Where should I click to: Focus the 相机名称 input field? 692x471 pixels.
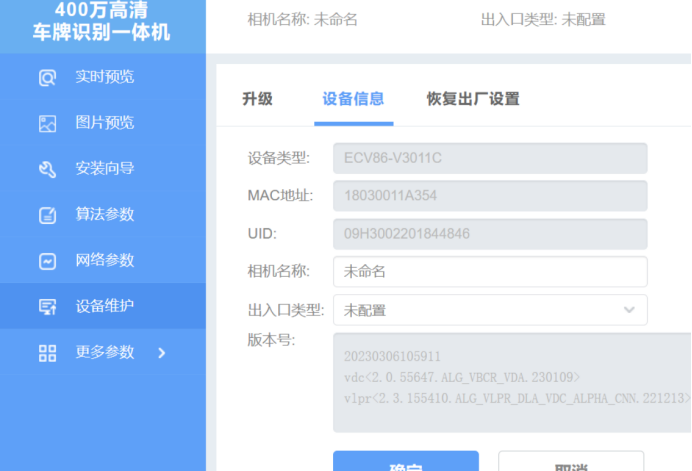pyautogui.click(x=490, y=271)
